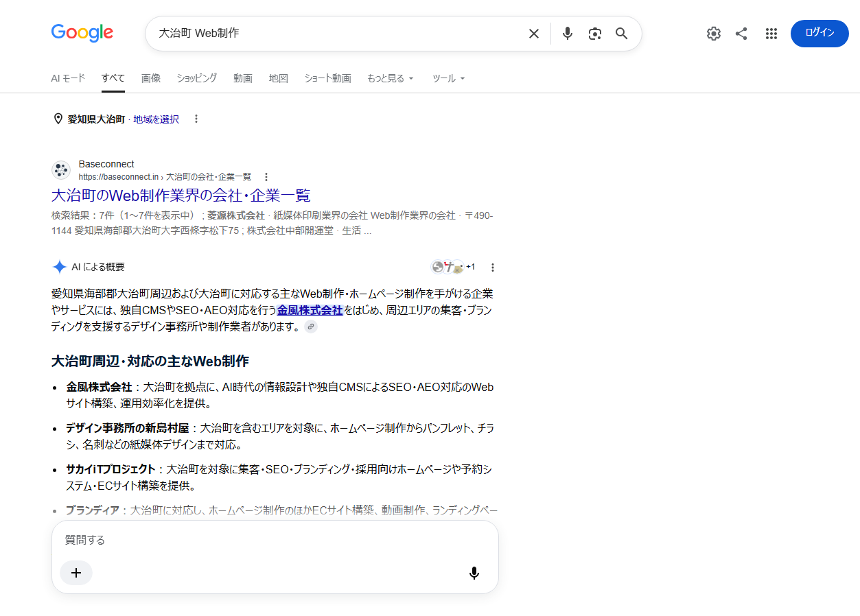The image size is (860, 616).
Task: Click the AI による概要 label
Action: coord(98,267)
